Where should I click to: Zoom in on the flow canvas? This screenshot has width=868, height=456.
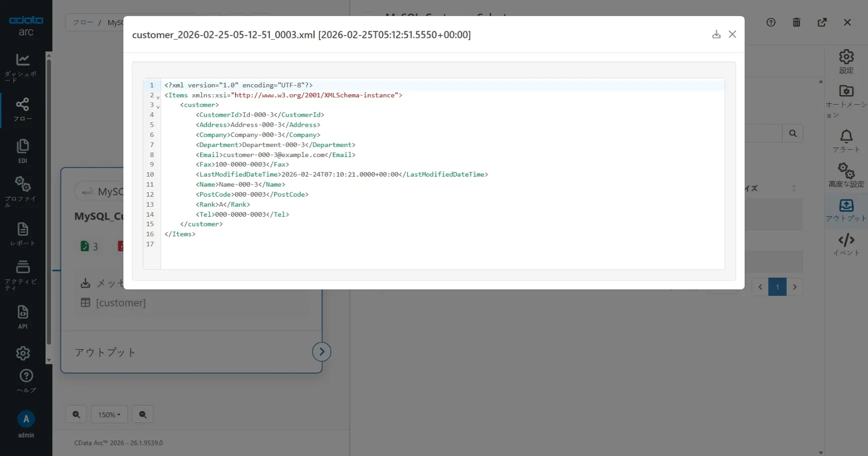point(76,414)
